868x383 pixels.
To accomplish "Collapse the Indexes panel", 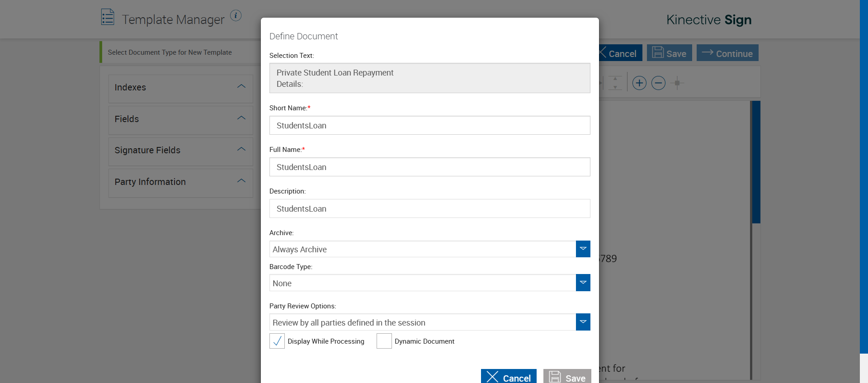I will click(241, 87).
